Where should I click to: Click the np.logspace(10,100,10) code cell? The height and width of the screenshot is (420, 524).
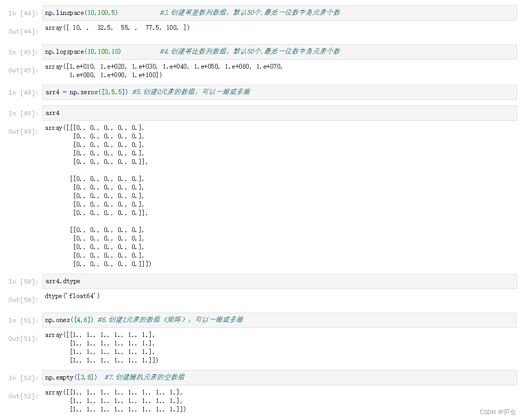[83, 52]
